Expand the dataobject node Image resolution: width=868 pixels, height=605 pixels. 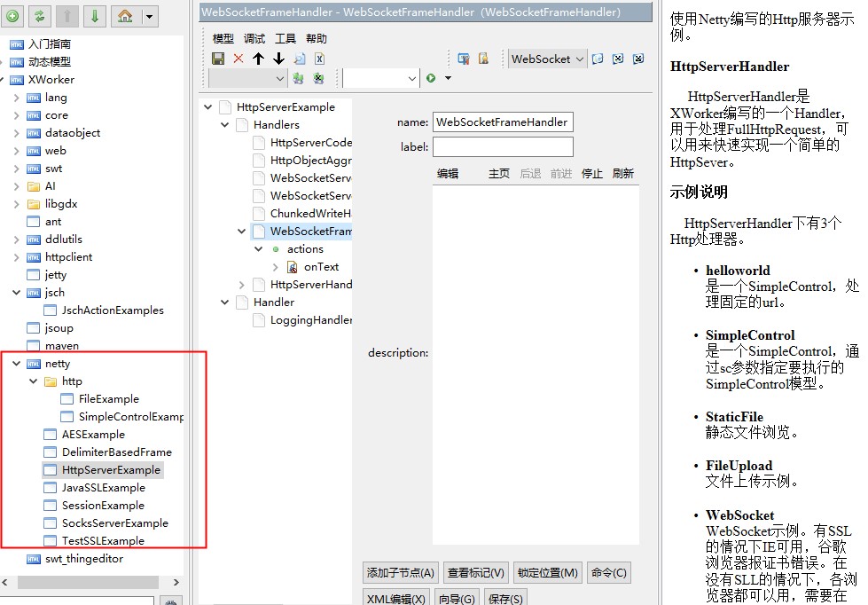point(16,134)
